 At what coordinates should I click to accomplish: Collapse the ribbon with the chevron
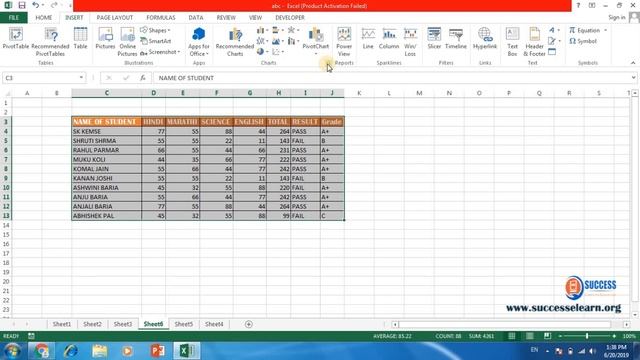pyautogui.click(x=633, y=63)
